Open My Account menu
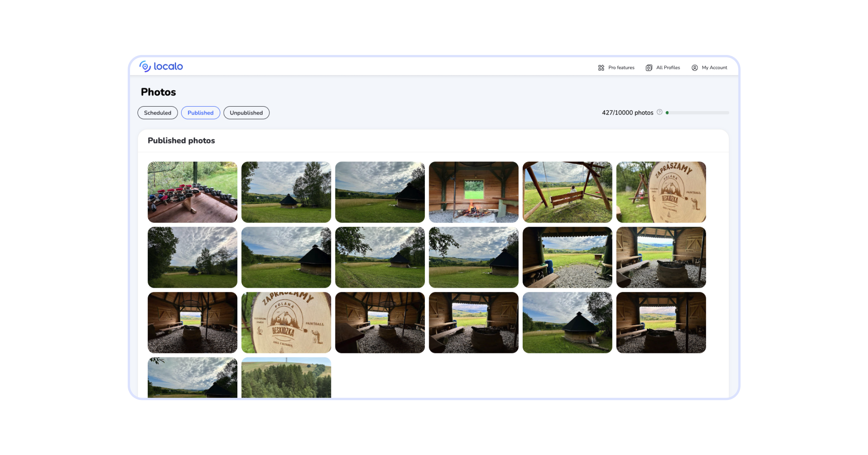The width and height of the screenshot is (868, 455). [714, 68]
